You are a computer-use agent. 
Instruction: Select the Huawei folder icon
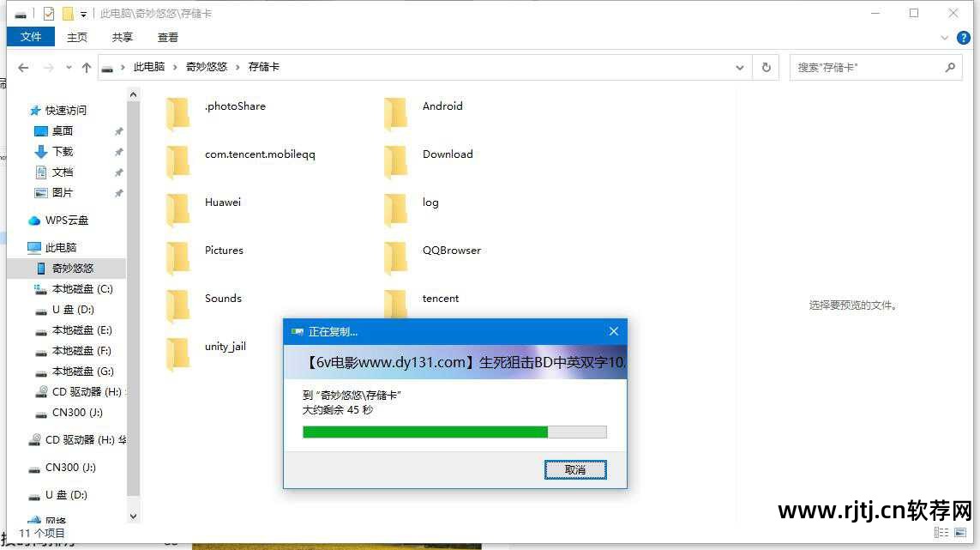point(178,210)
